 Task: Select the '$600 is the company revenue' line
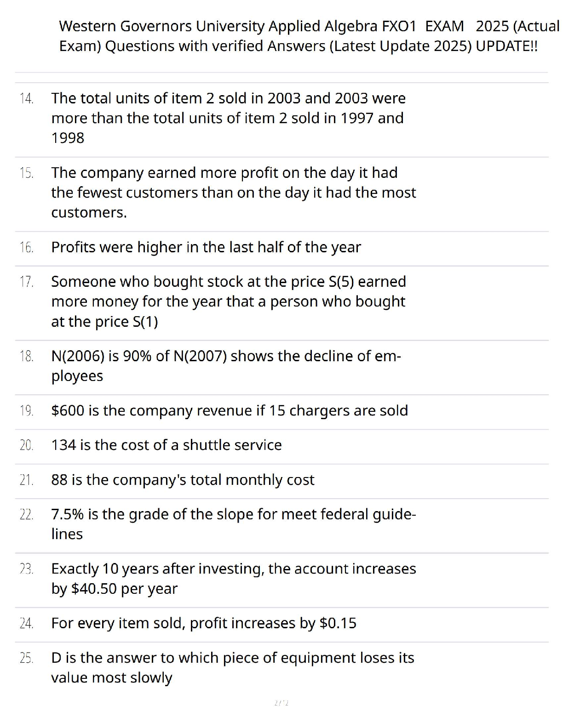click(x=229, y=410)
